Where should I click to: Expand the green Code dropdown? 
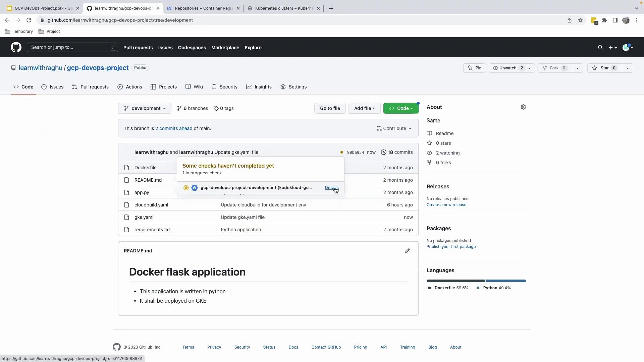(400, 108)
